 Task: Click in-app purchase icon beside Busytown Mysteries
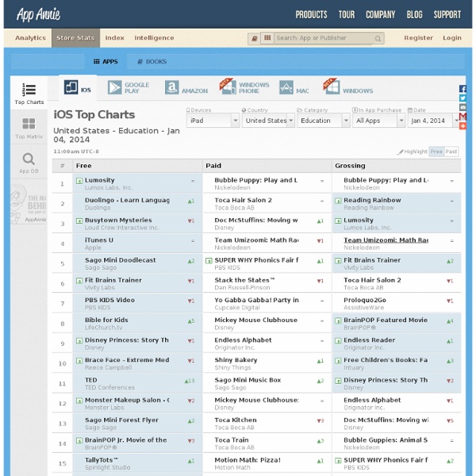point(79,221)
